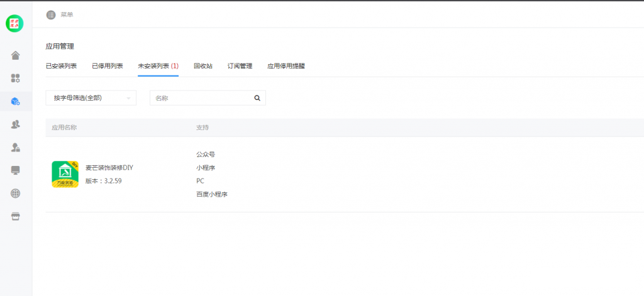The image size is (644, 296).
Task: Expand the 按字母筛选(全部) dropdown
Action: pyautogui.click(x=91, y=98)
